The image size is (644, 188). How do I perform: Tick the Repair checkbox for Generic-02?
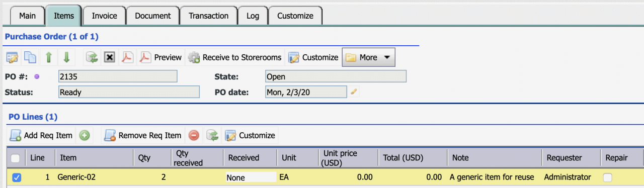pos(608,177)
